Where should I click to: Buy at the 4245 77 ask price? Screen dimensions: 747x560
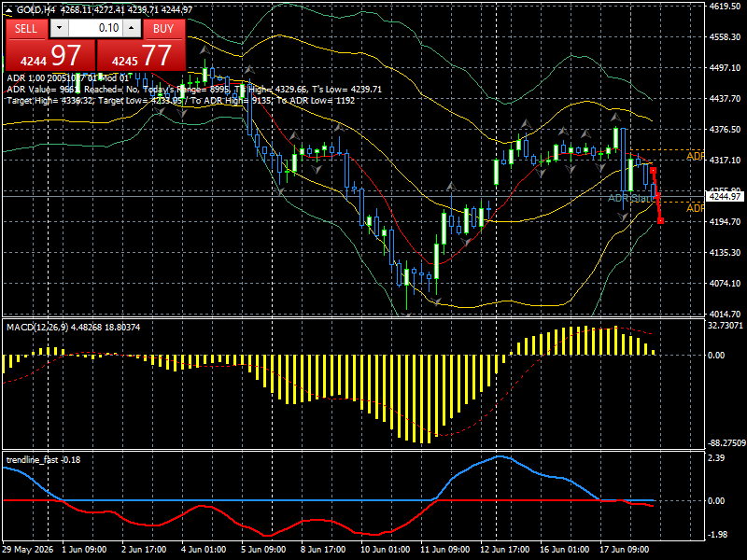tap(141, 55)
